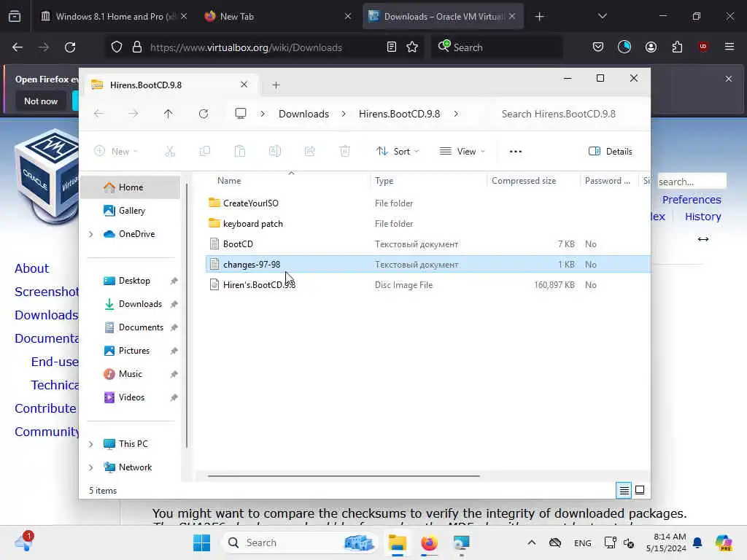
Task: Switch to large thumbnails view layout icon
Action: 640,490
